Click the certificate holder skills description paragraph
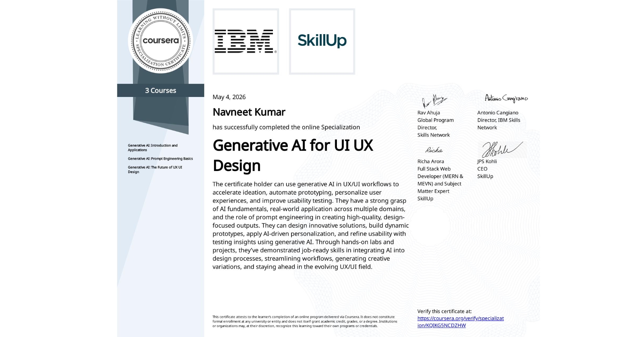 pyautogui.click(x=311, y=225)
